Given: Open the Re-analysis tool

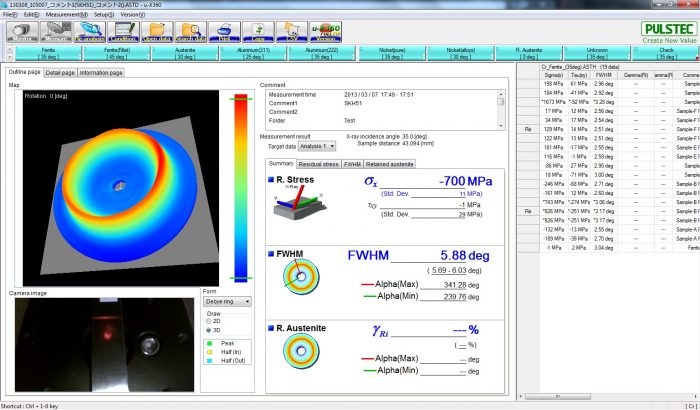Looking at the screenshot, I should pyautogui.click(x=89, y=32).
